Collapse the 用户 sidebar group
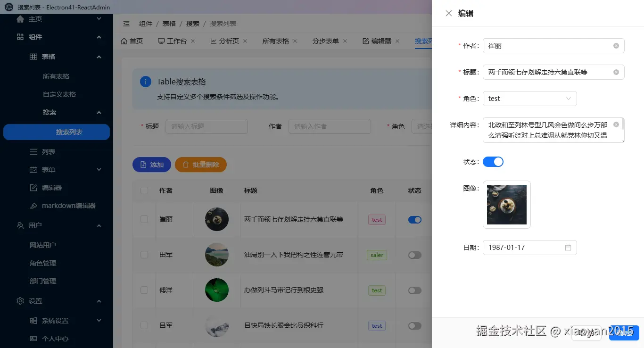 tap(99, 225)
